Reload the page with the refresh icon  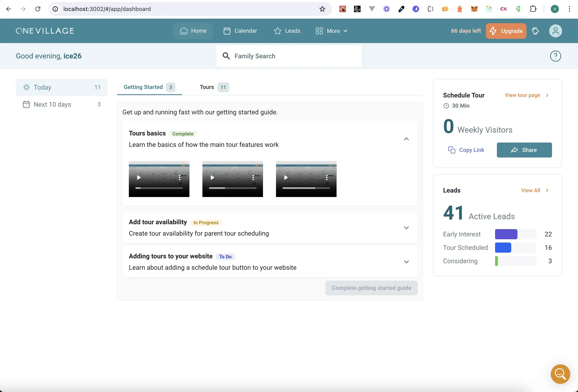38,9
